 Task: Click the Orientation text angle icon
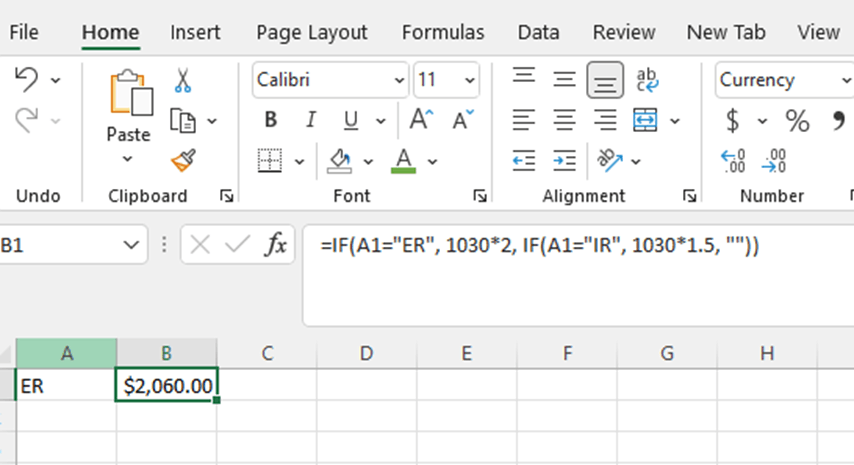pos(609,160)
